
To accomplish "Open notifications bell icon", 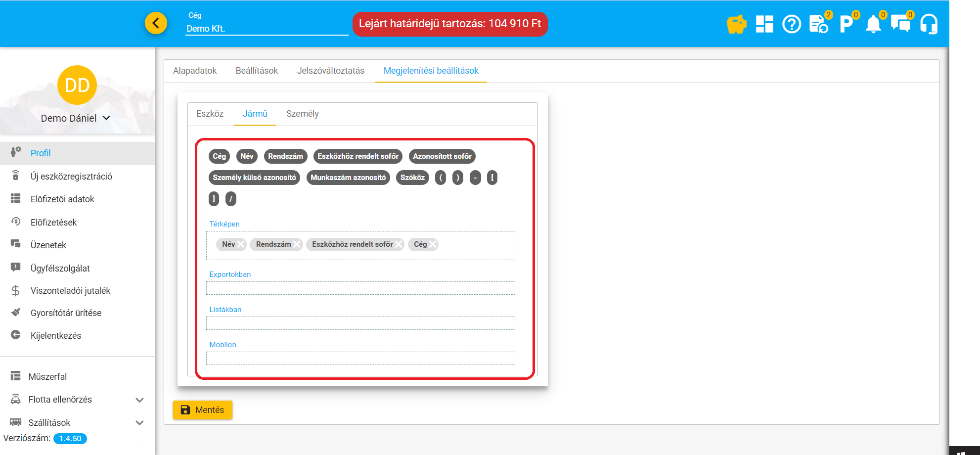I will click(x=873, y=24).
